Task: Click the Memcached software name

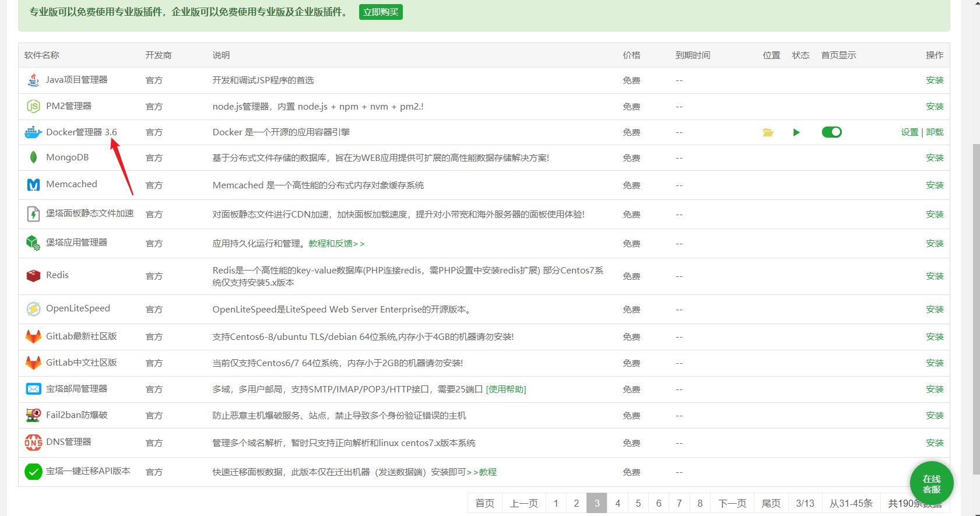Action: click(72, 184)
